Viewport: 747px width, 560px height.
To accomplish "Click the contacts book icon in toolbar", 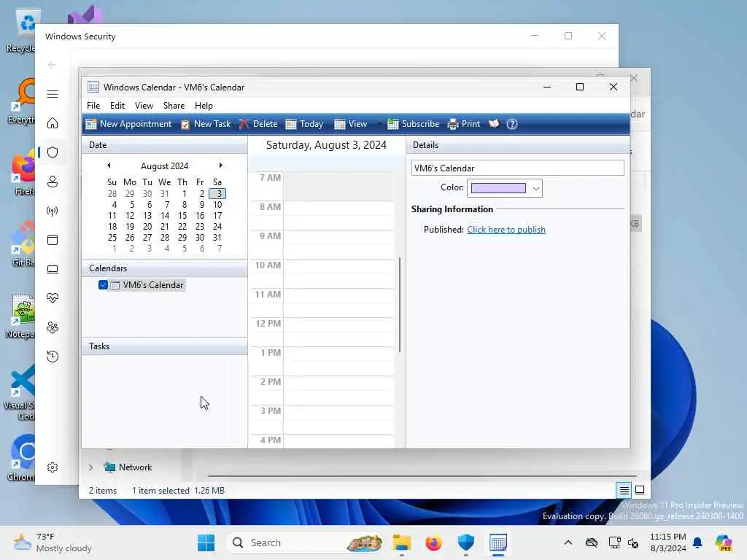I will click(x=494, y=124).
